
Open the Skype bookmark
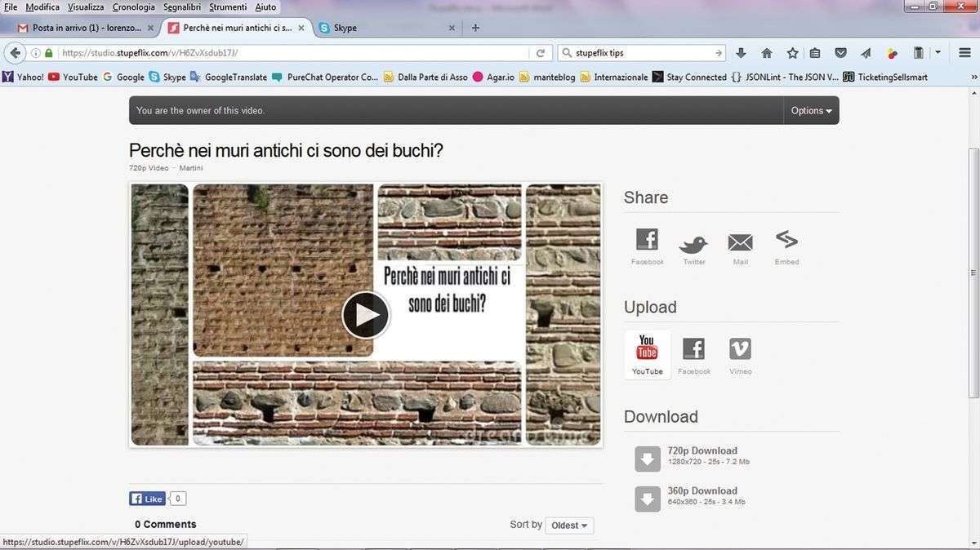tap(167, 78)
